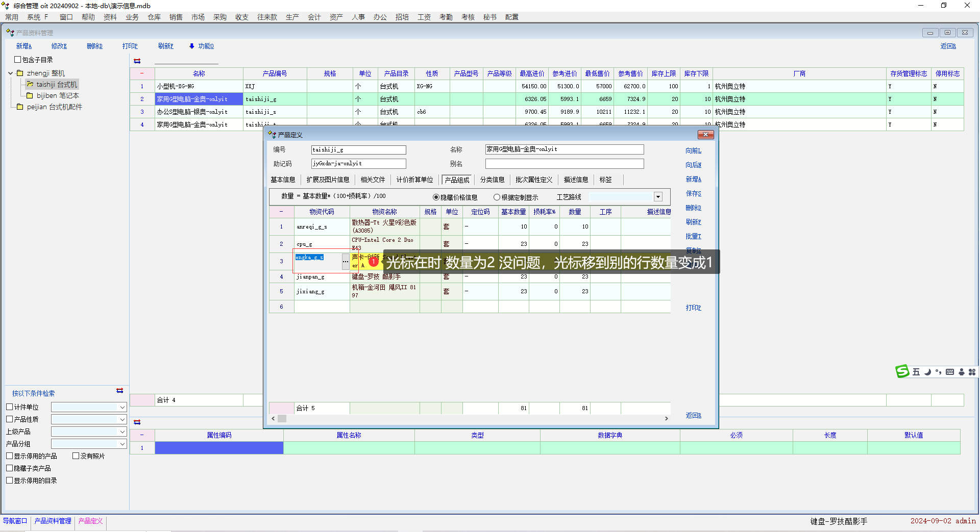
Task: Collapse the zhengji 整机 tree node
Action: [x=10, y=73]
